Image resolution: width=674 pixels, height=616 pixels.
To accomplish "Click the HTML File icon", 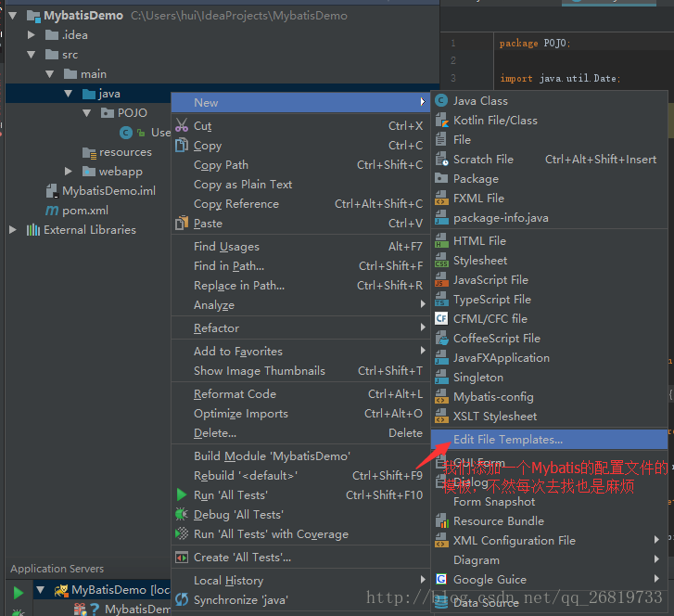I will (441, 241).
